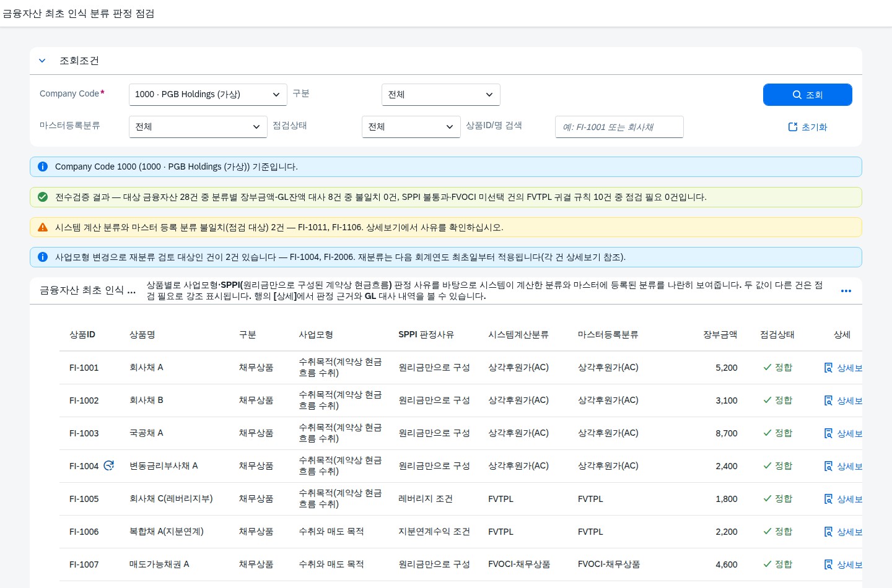Open the Company Code dropdown
The height and width of the screenshot is (588, 892).
pos(208,95)
